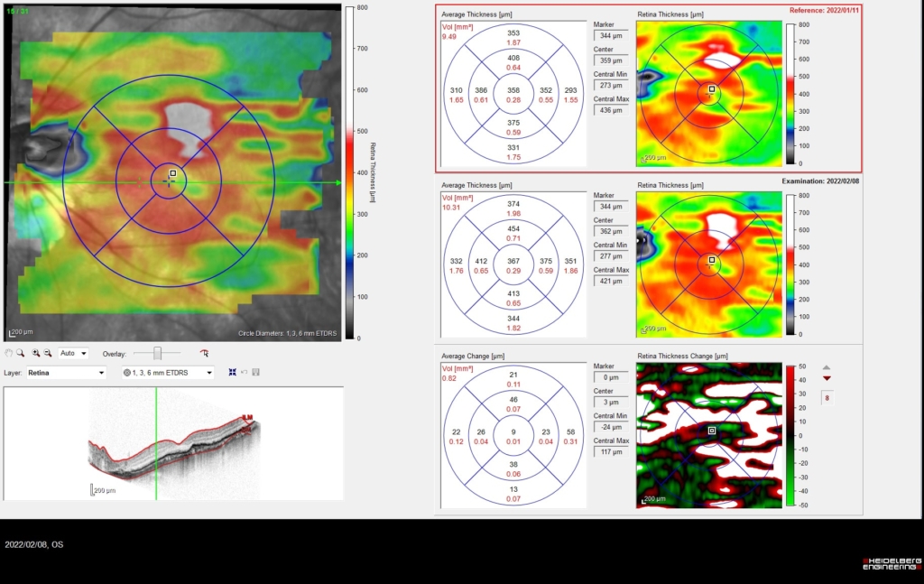Click the center marker on the fundus map

point(172,174)
